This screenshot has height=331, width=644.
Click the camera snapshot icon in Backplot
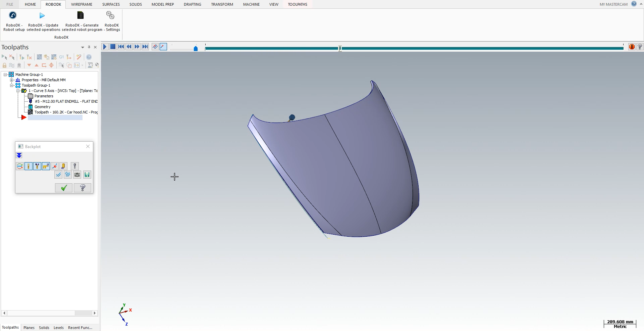pos(77,175)
